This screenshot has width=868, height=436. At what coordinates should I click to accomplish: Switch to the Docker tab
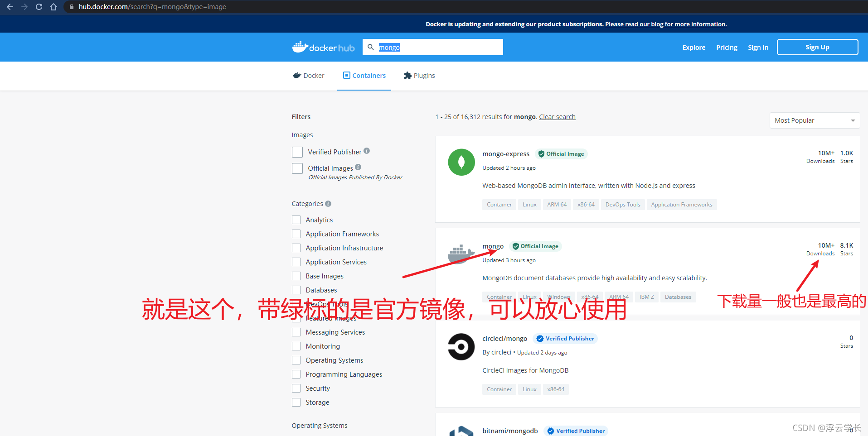click(x=309, y=76)
